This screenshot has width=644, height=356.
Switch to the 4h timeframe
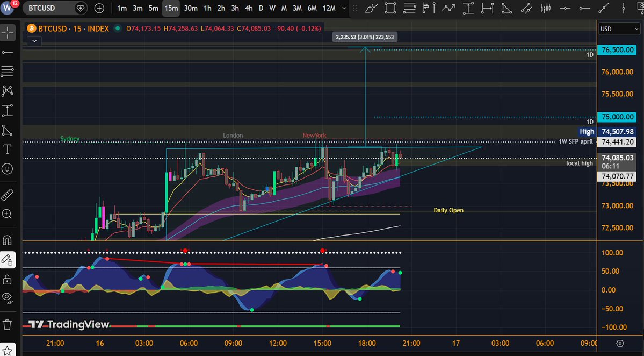249,8
